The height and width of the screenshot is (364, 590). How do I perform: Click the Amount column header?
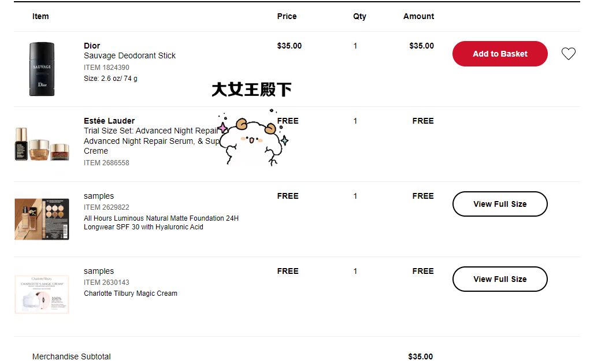tap(418, 16)
